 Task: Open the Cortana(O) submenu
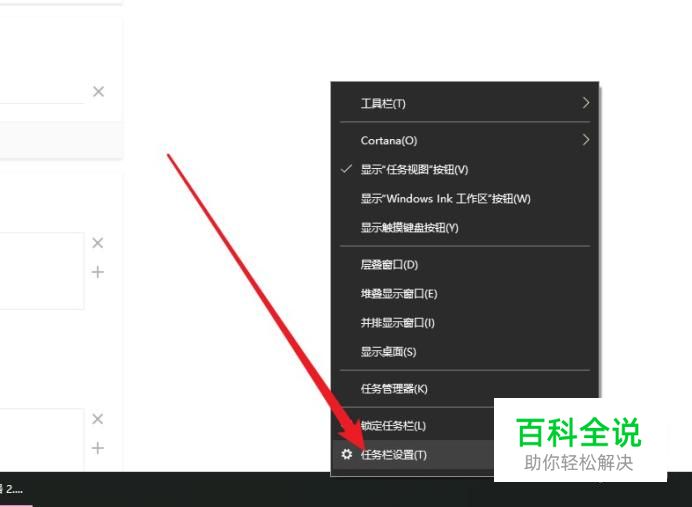[x=464, y=140]
